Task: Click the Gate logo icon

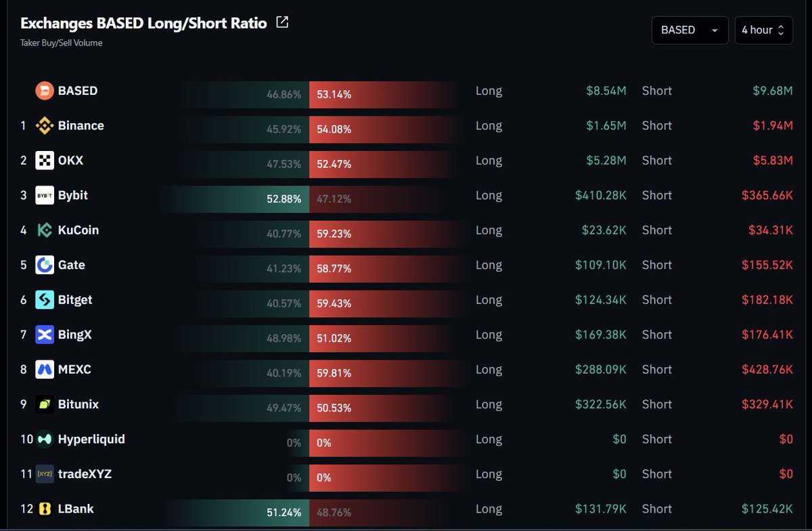Action: (45, 265)
